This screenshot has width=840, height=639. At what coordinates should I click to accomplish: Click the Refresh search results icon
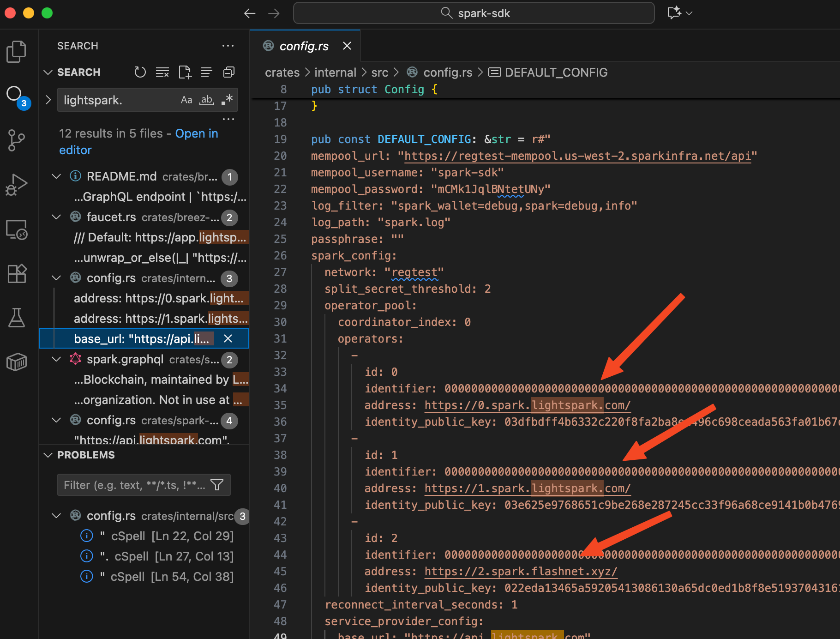140,72
